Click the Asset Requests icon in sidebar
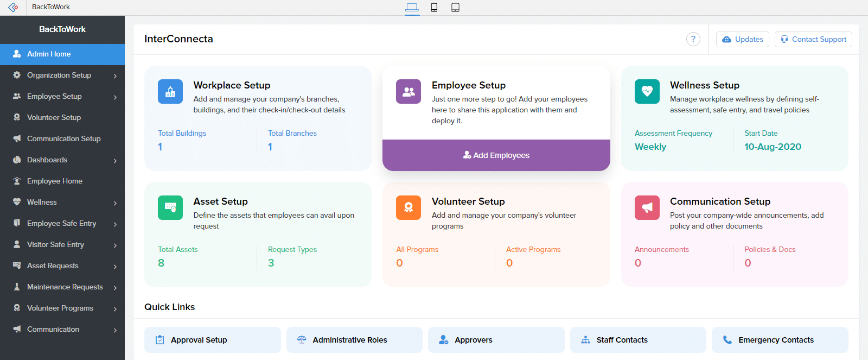This screenshot has height=360, width=868. [17, 266]
